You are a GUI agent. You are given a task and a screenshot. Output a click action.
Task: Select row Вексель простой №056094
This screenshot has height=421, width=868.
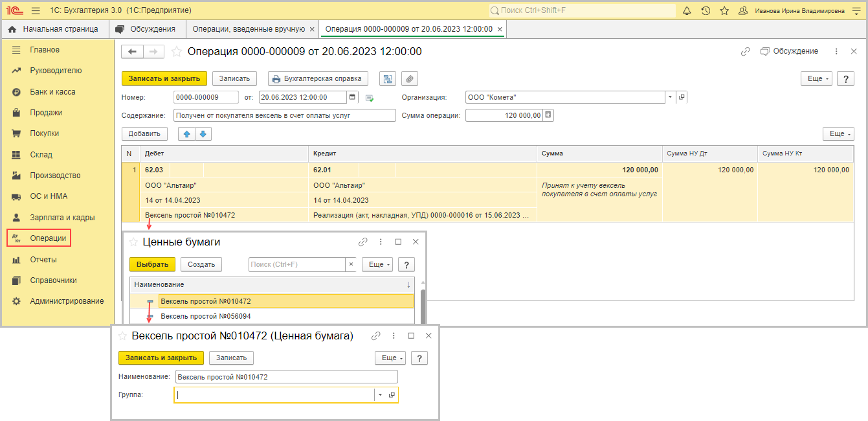(272, 316)
